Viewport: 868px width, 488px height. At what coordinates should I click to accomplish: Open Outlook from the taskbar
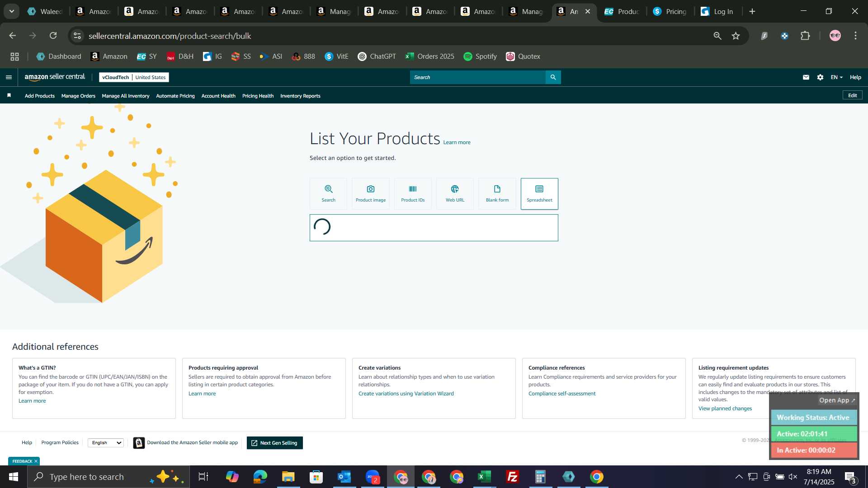pyautogui.click(x=344, y=477)
